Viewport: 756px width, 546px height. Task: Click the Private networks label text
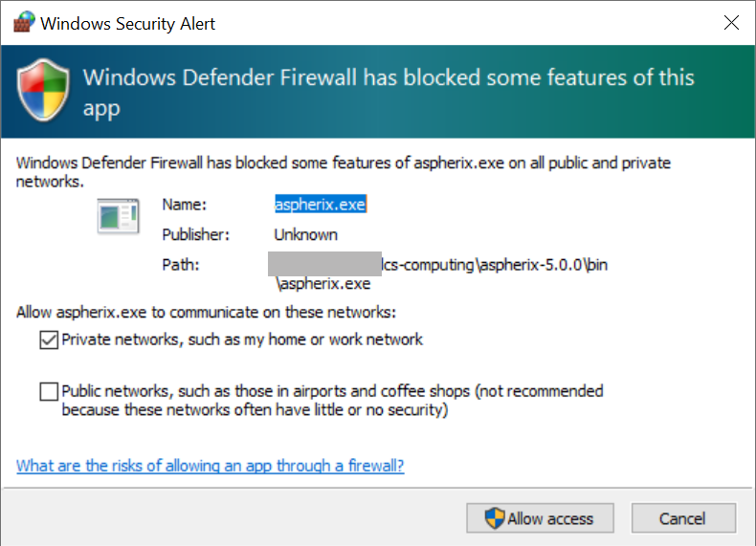242,339
